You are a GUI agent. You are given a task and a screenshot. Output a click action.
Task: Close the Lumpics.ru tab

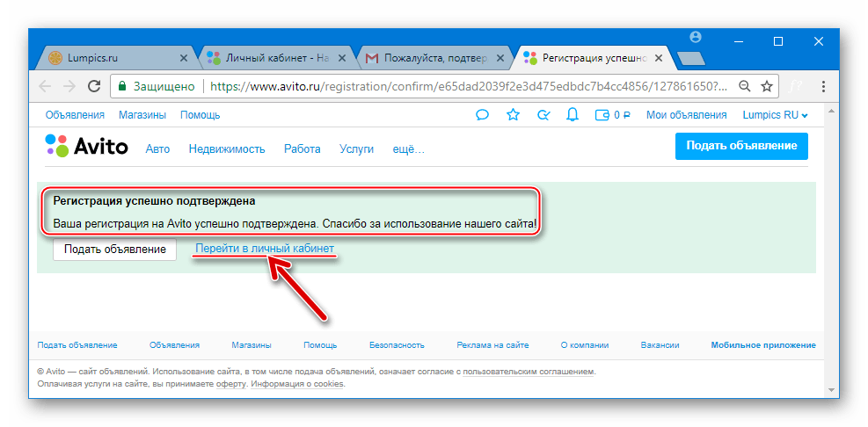click(x=184, y=57)
